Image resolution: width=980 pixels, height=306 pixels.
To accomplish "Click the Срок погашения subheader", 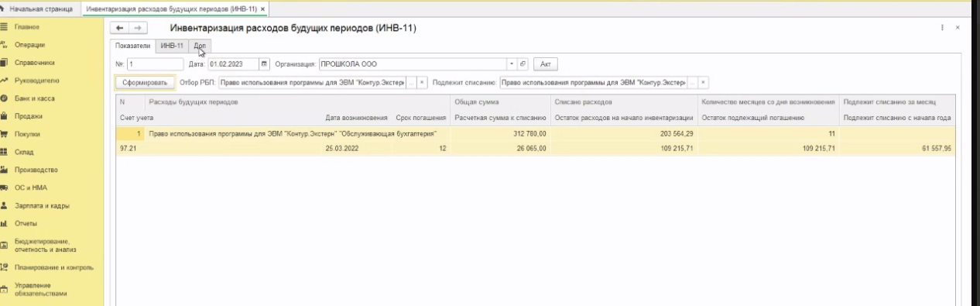I will tap(421, 118).
